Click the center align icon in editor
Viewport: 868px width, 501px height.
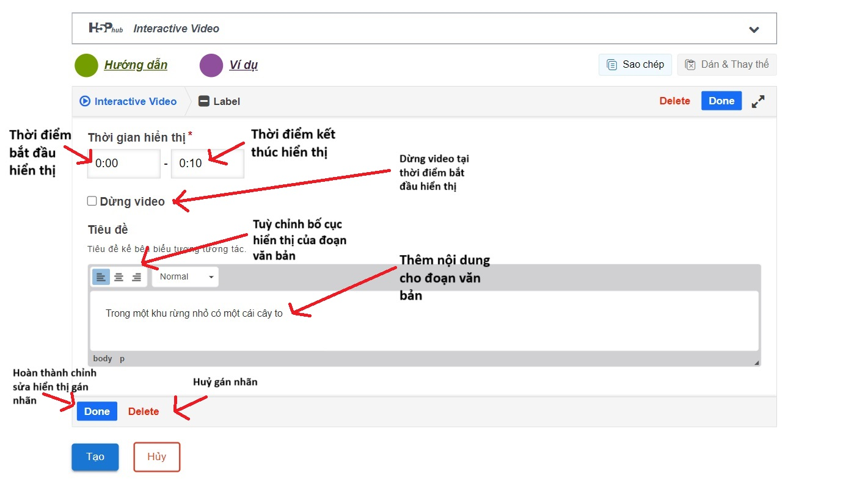click(x=119, y=277)
